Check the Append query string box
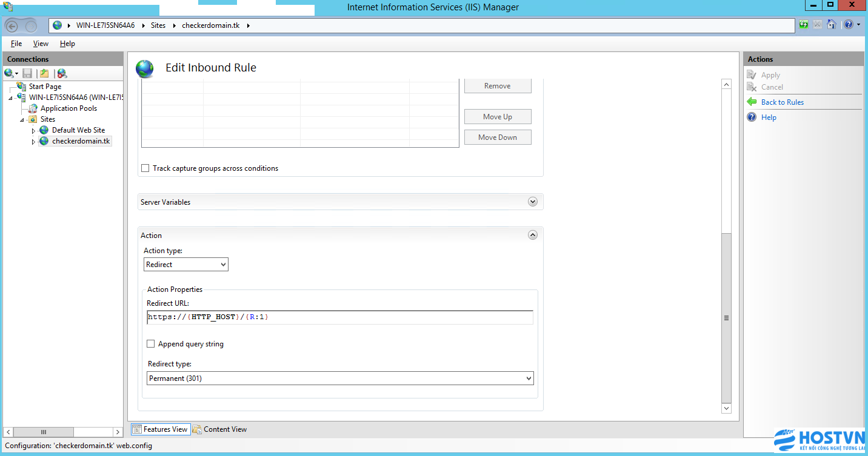Image resolution: width=868 pixels, height=456 pixels. coord(151,344)
